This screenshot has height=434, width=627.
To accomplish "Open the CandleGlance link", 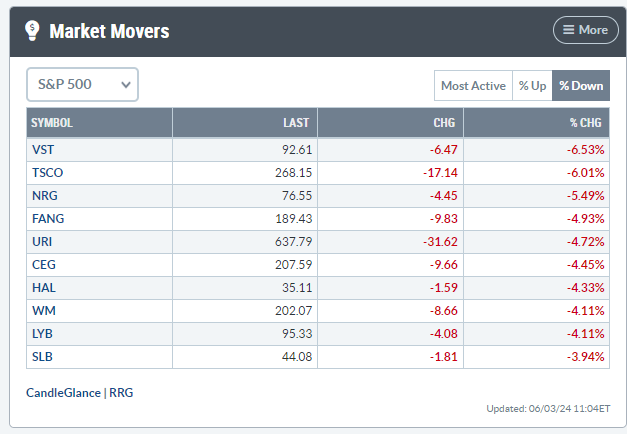I will (63, 393).
